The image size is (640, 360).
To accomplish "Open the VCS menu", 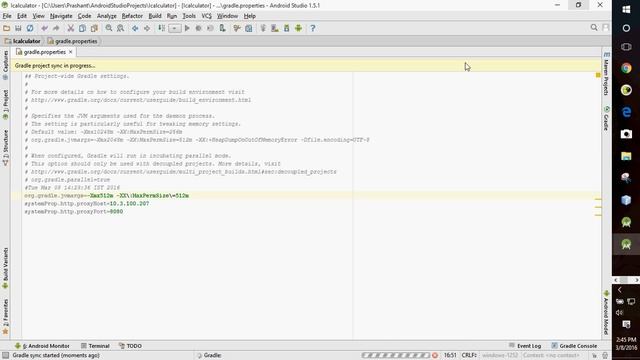I will pos(207,16).
